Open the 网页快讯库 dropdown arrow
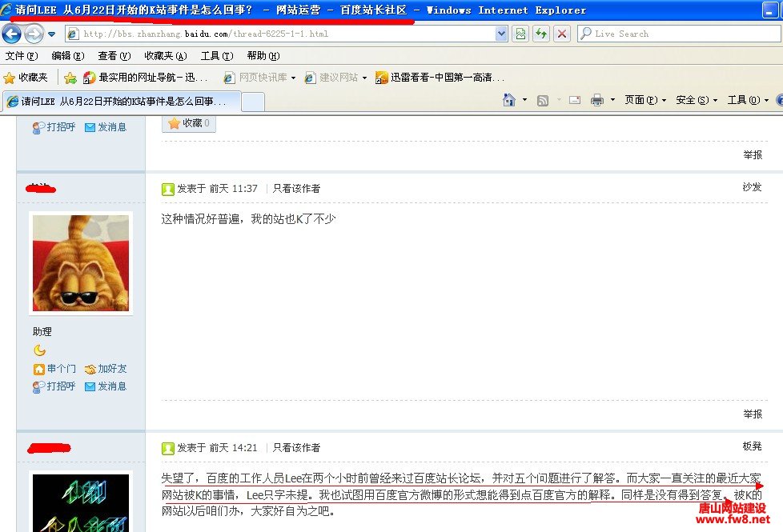783x532 pixels. (x=293, y=78)
